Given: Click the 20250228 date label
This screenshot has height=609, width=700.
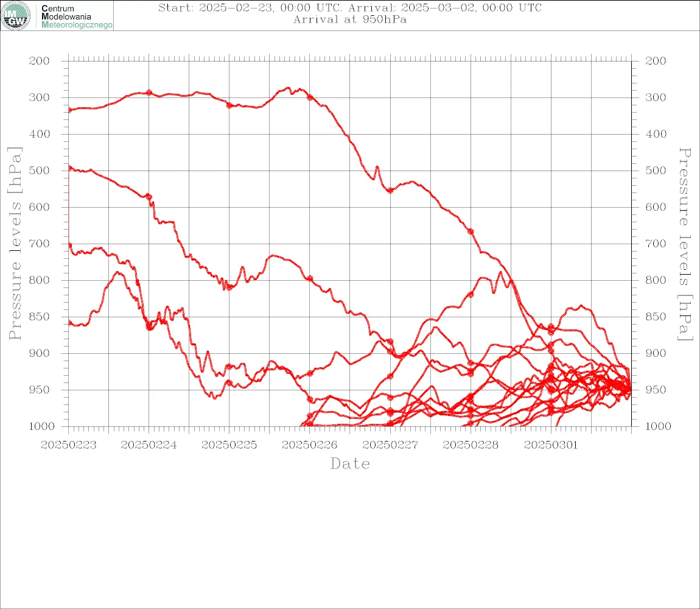Looking at the screenshot, I should tap(471, 445).
